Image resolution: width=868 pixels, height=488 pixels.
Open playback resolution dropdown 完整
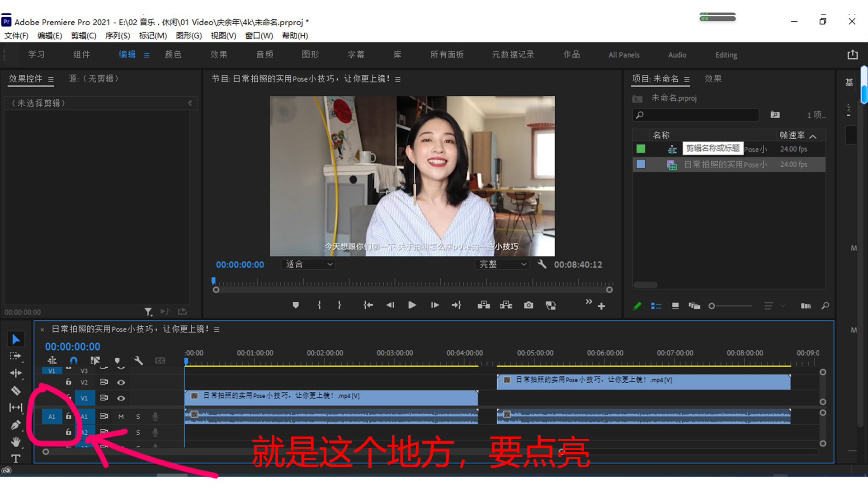[503, 264]
